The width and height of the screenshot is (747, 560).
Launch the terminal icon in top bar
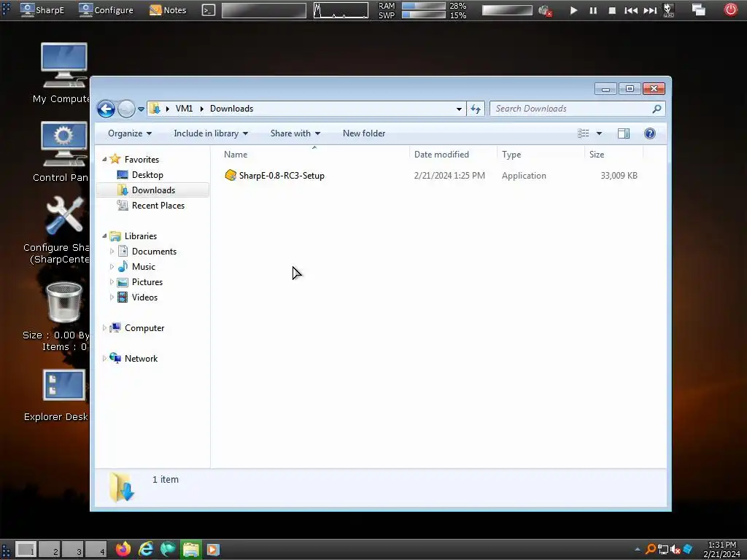tap(209, 10)
